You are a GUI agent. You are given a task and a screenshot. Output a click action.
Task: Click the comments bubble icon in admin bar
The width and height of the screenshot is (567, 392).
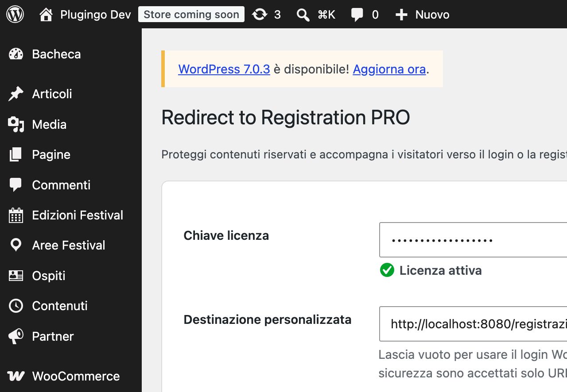pos(357,15)
